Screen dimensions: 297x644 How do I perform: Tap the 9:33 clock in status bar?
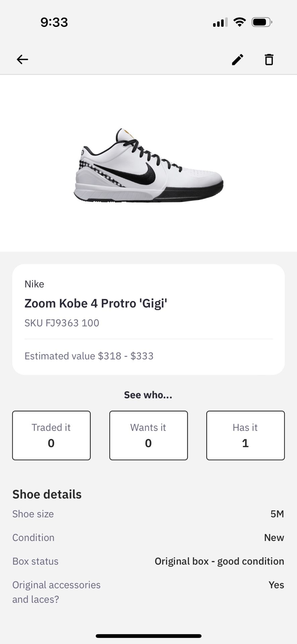pos(54,22)
